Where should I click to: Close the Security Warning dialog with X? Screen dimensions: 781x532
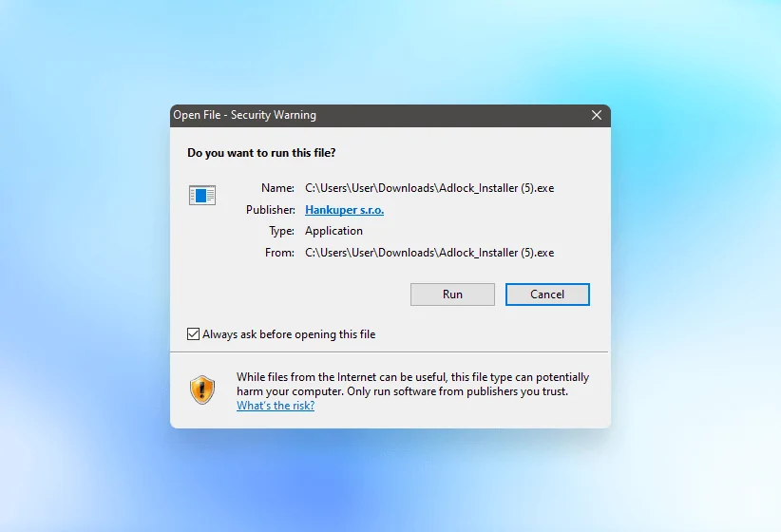tap(597, 115)
